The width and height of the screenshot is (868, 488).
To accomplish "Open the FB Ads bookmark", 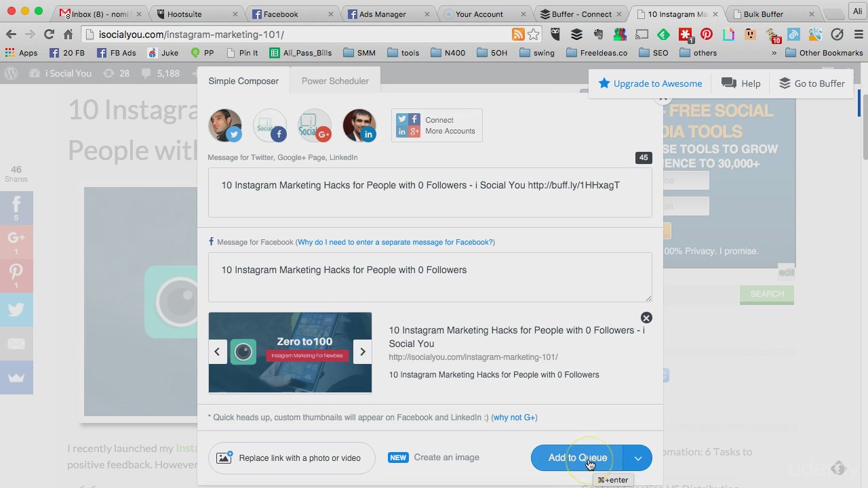I will [116, 53].
